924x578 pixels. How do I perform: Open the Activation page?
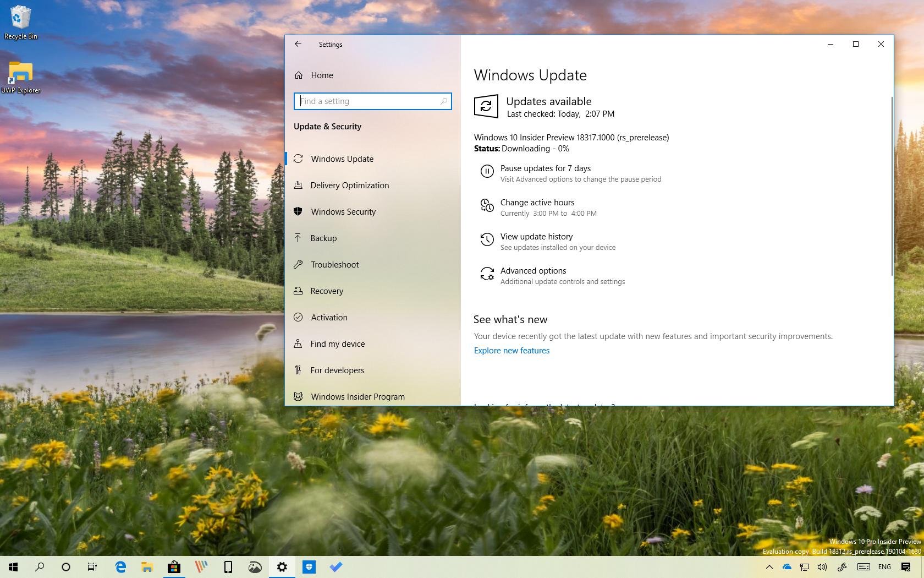[373, 317]
